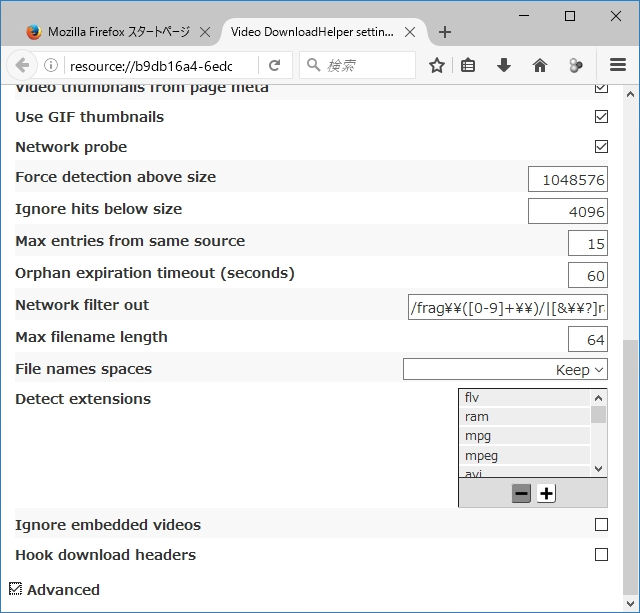Close the Video DownloadHelper settings tab

(410, 32)
